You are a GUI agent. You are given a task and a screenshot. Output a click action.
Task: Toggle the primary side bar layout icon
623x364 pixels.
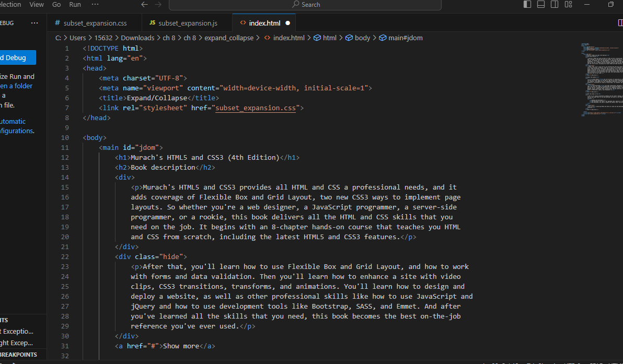(527, 4)
